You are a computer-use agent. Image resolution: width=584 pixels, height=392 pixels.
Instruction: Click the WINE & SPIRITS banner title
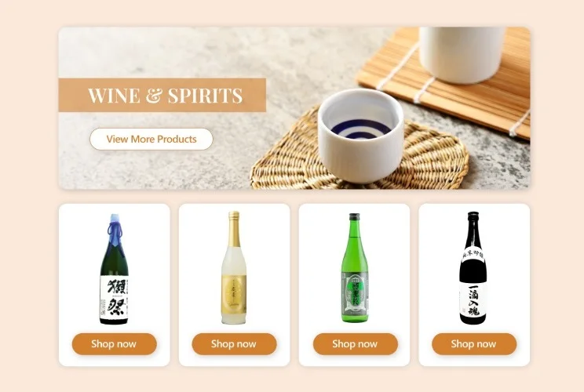click(165, 95)
